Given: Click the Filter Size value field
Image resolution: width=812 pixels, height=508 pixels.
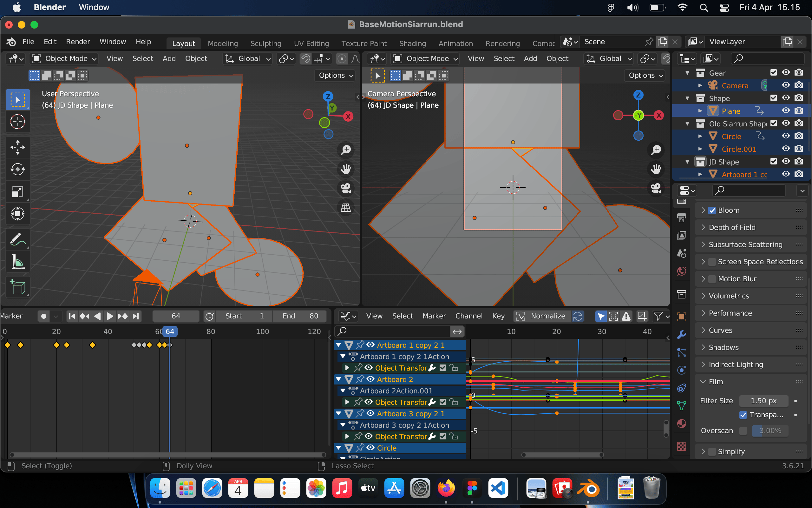Looking at the screenshot, I should [763, 401].
